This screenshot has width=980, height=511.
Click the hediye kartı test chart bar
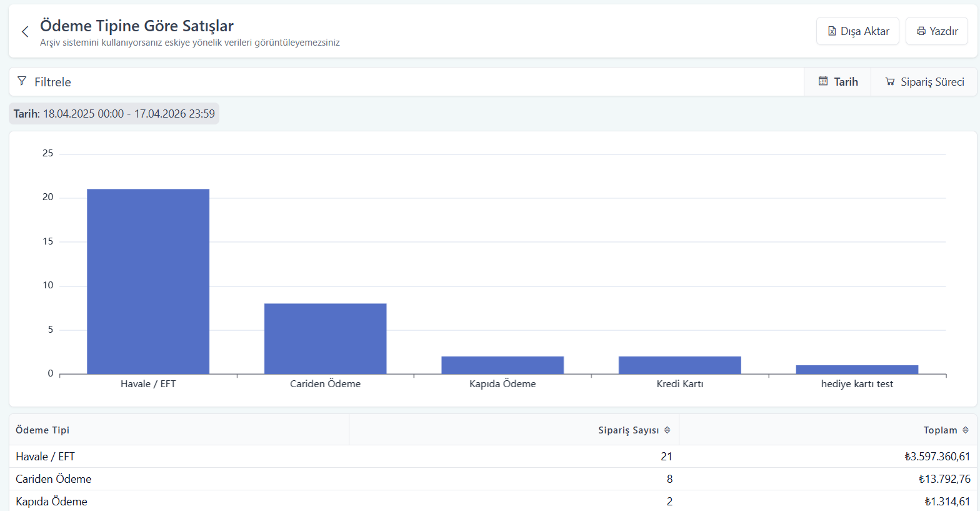[857, 370]
